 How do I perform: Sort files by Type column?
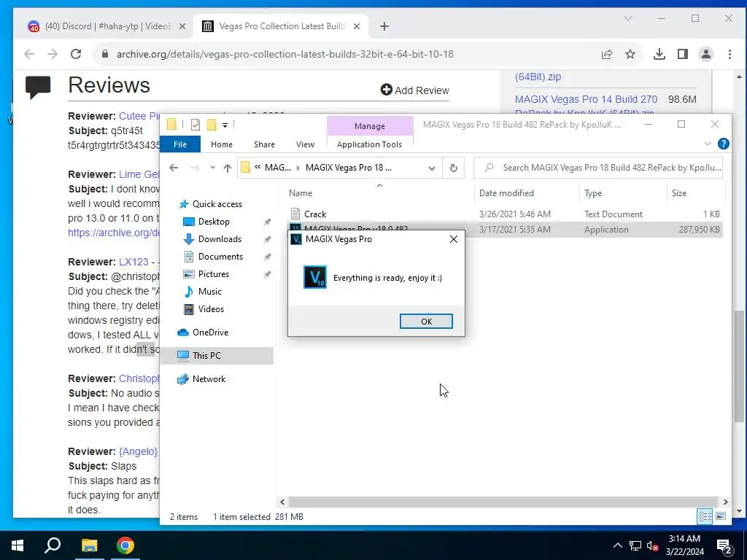[x=593, y=192]
